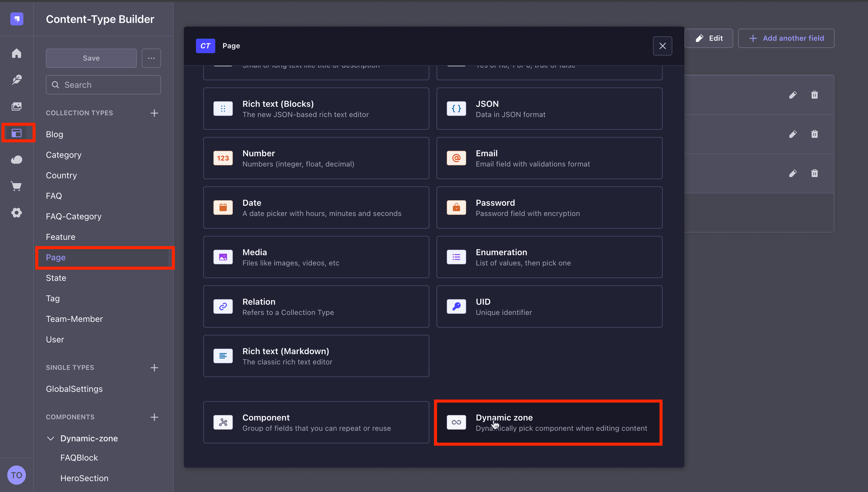Add new collection type plus icon
868x492 pixels.
(154, 113)
